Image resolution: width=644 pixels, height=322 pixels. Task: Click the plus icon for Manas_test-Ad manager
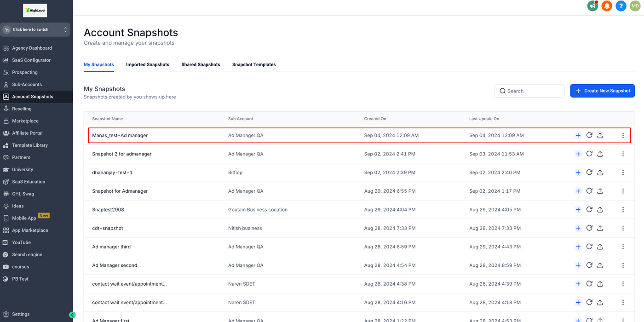578,135
